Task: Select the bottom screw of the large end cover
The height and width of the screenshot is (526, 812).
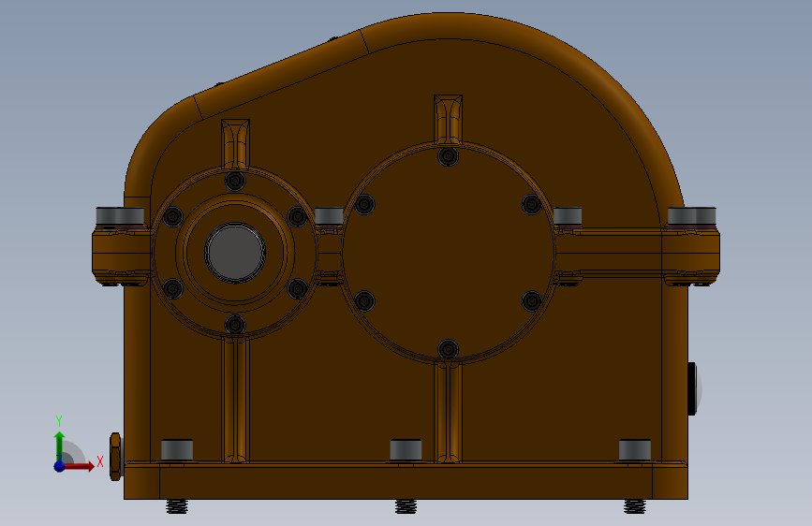Action: pyautogui.click(x=448, y=349)
